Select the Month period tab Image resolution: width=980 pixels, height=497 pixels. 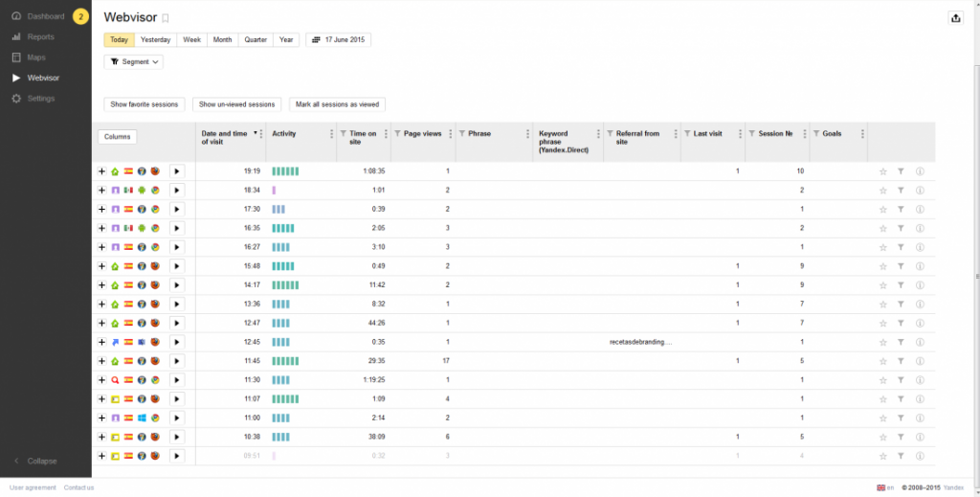(x=222, y=40)
